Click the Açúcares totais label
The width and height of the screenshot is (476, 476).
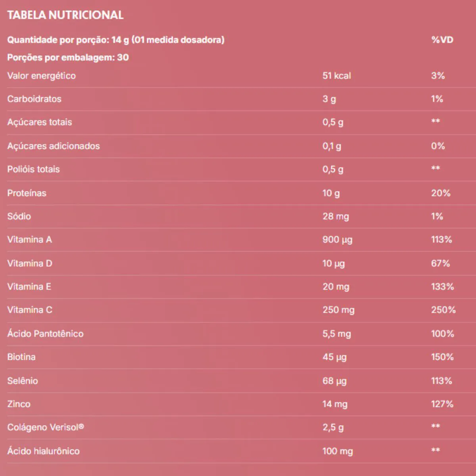pyautogui.click(x=40, y=122)
